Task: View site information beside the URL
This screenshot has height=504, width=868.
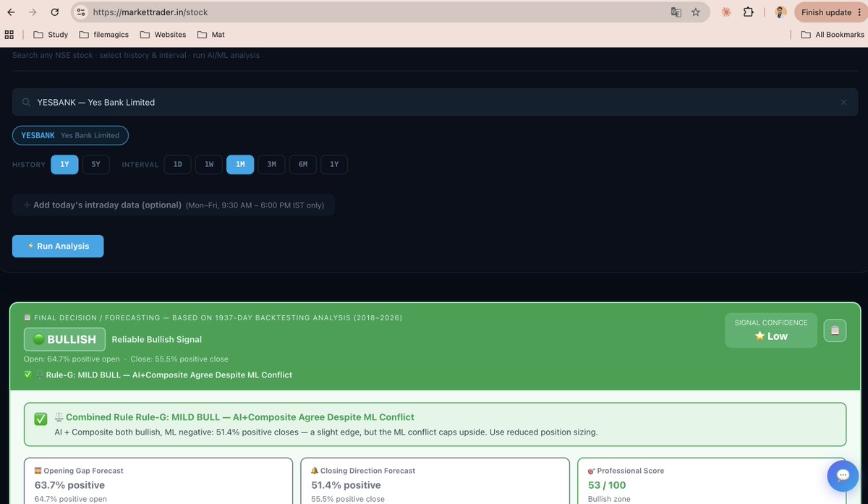Action: tap(81, 12)
